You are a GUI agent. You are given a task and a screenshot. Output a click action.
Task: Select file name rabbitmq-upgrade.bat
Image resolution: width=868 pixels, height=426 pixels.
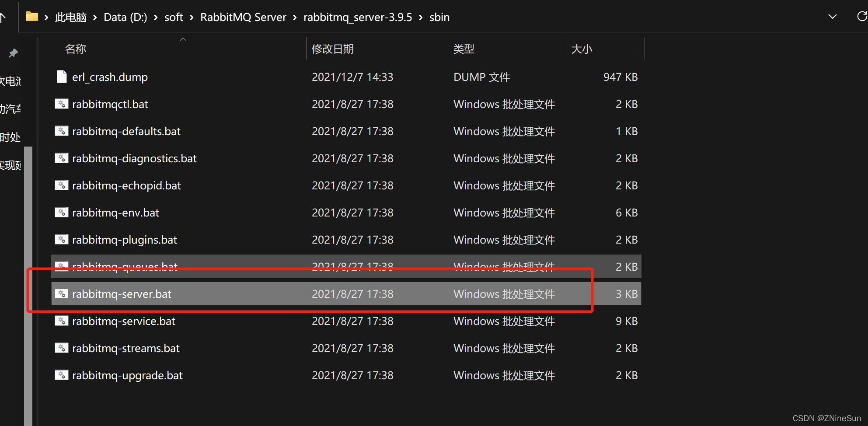tap(127, 375)
